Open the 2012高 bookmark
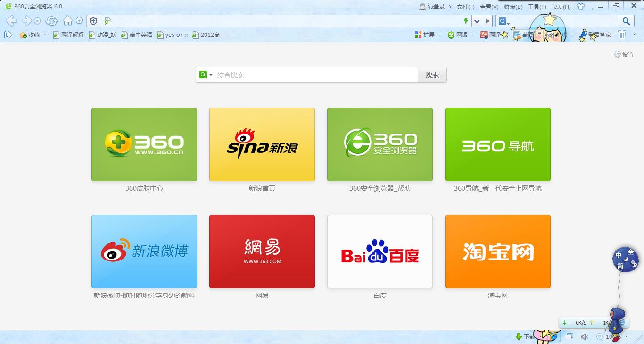The image size is (644, 344). click(206, 34)
